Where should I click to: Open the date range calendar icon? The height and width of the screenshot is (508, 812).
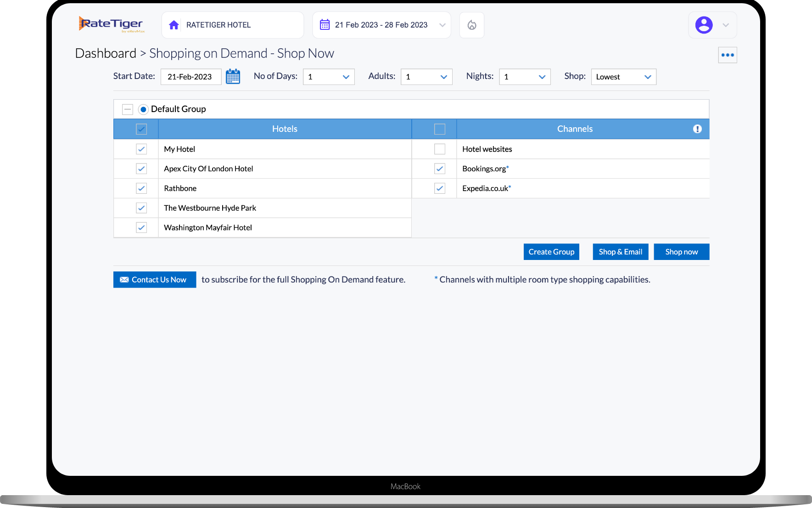(x=325, y=25)
